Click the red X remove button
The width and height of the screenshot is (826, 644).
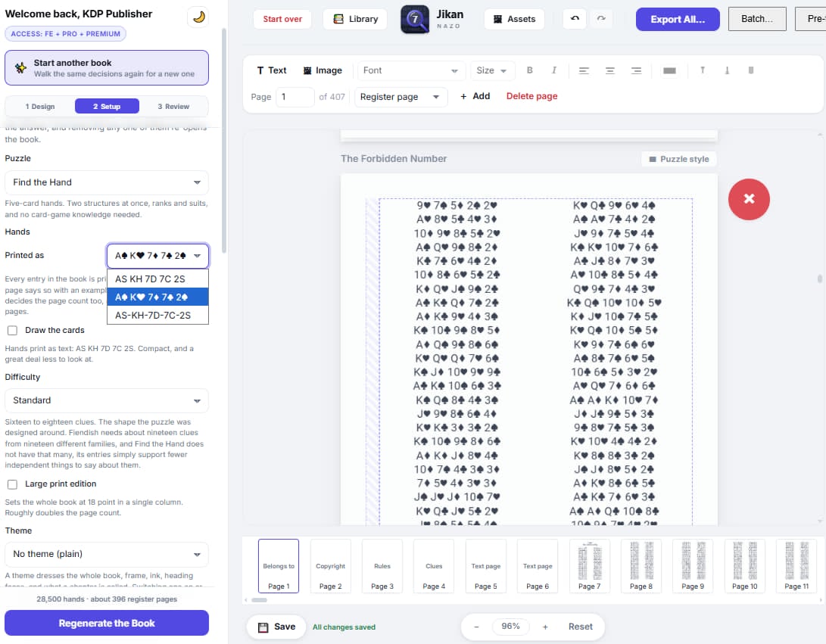click(749, 199)
